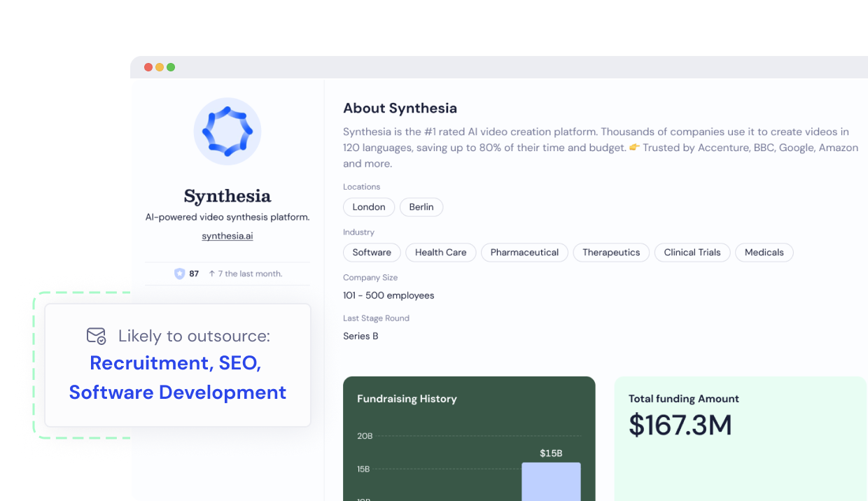Click the Medicals industry tag
Image resolution: width=868 pixels, height=501 pixels.
[x=764, y=253]
